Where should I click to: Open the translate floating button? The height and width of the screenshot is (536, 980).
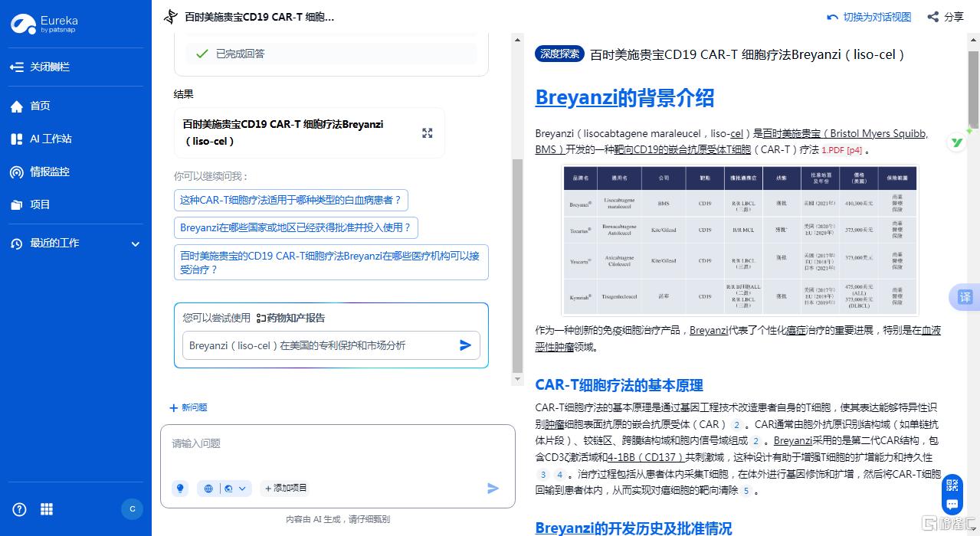965,297
